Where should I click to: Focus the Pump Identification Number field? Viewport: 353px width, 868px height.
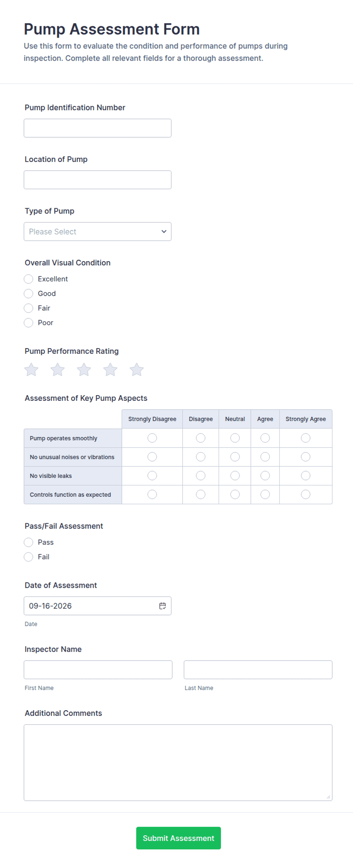click(98, 128)
